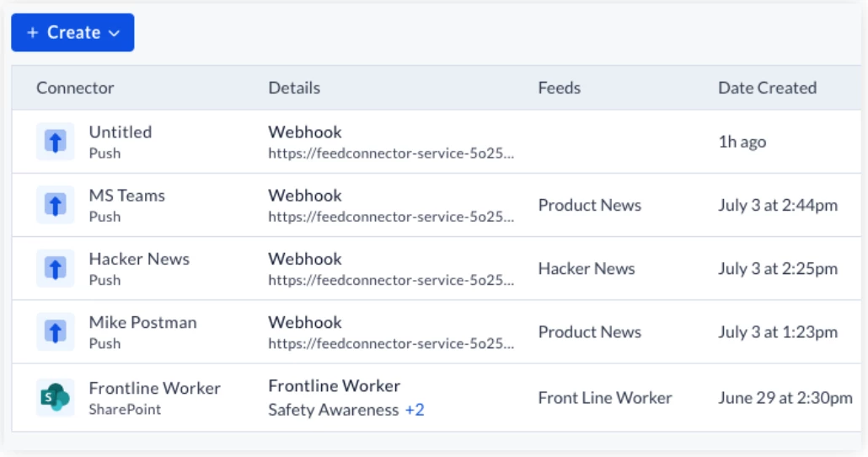Expand the Create menu chevron arrow
The image size is (868, 457).
click(x=114, y=33)
